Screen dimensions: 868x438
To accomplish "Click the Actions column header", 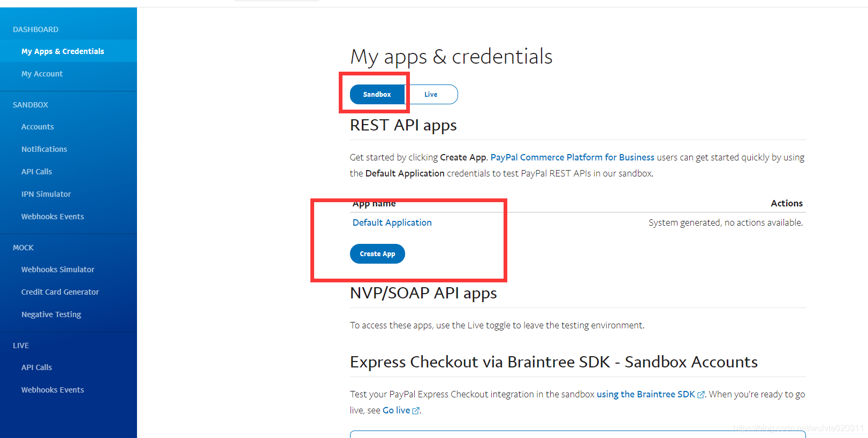I will point(787,203).
